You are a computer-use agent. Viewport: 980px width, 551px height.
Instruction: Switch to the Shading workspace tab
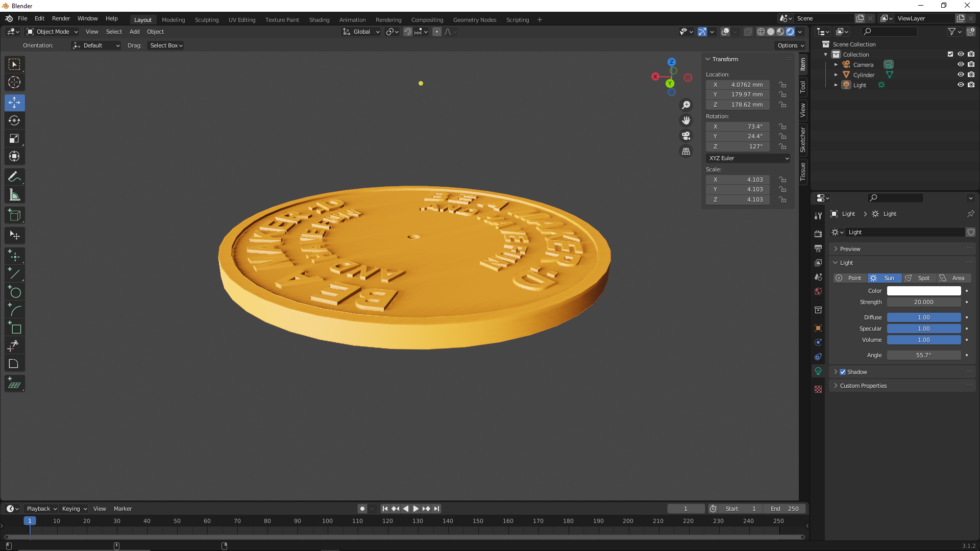[x=319, y=20]
